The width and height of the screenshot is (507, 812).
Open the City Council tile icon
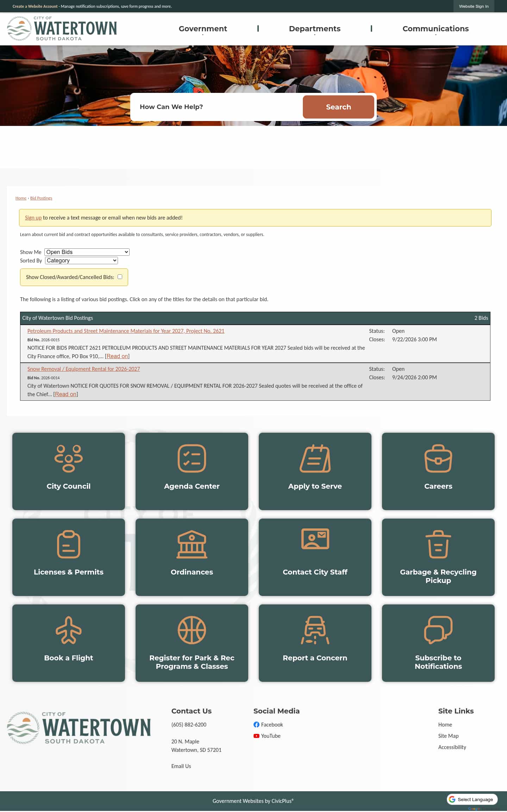(69, 458)
